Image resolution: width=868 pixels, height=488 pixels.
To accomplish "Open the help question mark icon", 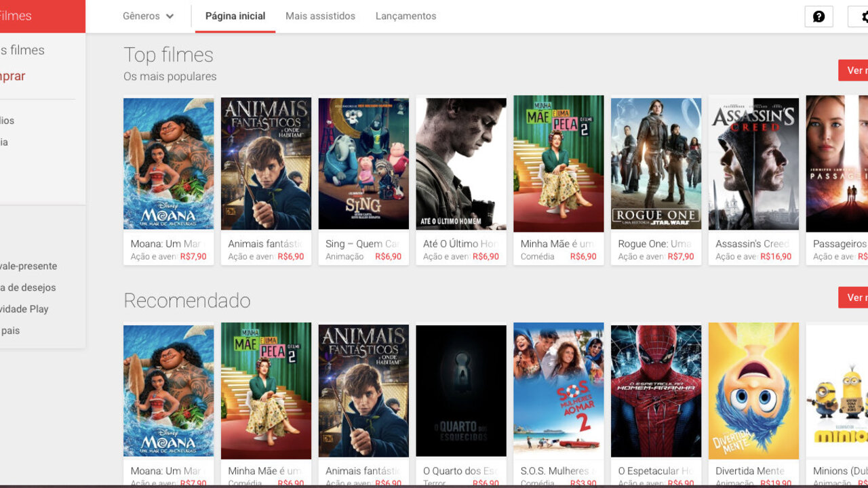I will pyautogui.click(x=818, y=16).
